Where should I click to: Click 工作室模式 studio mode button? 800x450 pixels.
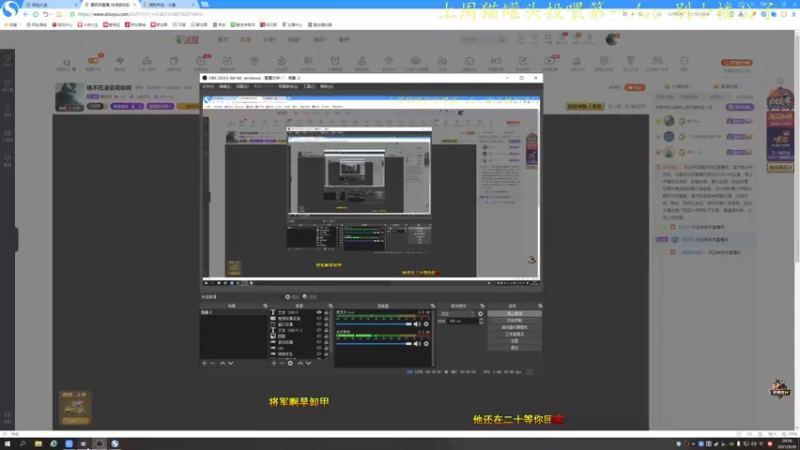coord(514,334)
